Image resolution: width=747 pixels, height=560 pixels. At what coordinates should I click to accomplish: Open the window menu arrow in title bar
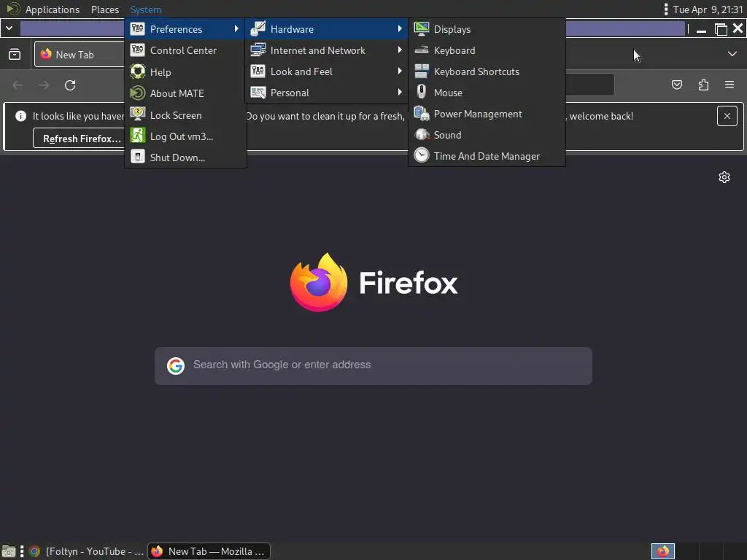click(x=9, y=28)
